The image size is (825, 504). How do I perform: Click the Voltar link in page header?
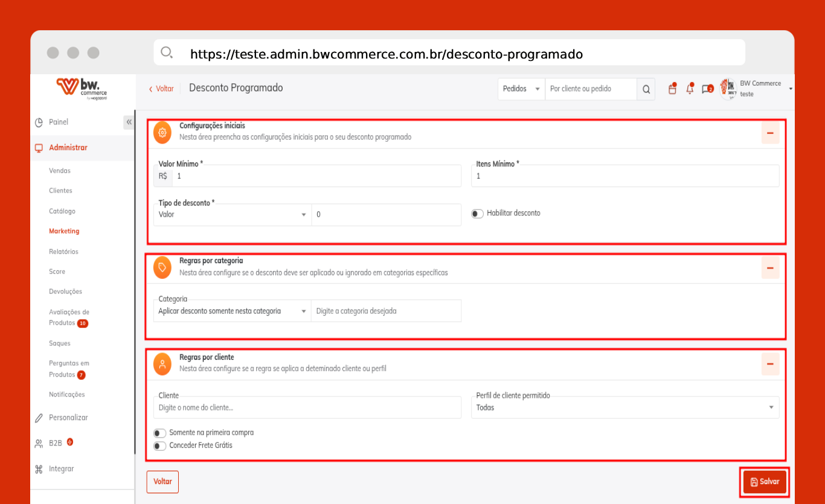(161, 89)
